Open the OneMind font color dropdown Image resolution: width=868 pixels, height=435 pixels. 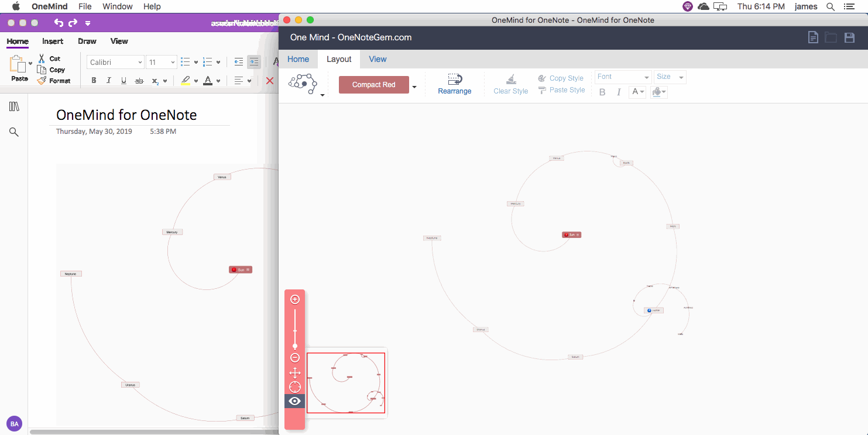tap(637, 92)
